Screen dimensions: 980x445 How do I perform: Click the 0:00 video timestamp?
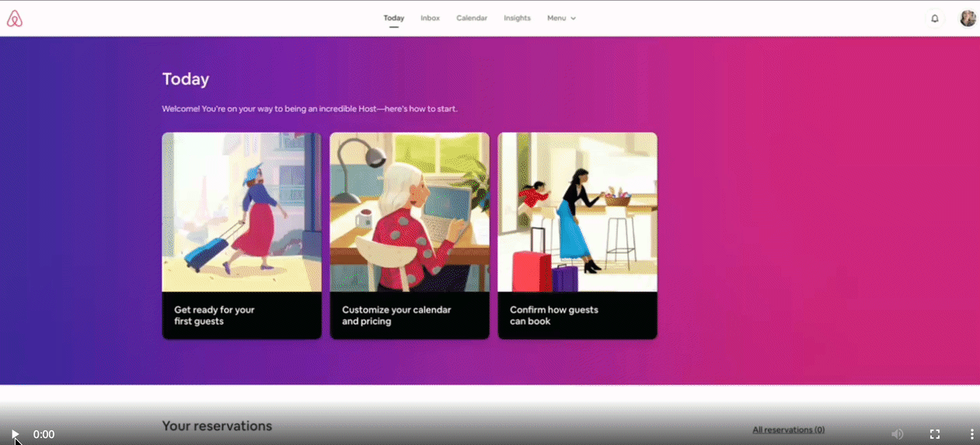[x=44, y=434]
